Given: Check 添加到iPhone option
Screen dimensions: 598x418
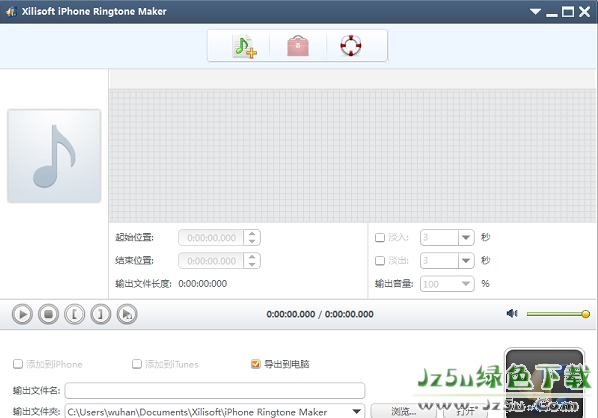Looking at the screenshot, I should (x=18, y=364).
